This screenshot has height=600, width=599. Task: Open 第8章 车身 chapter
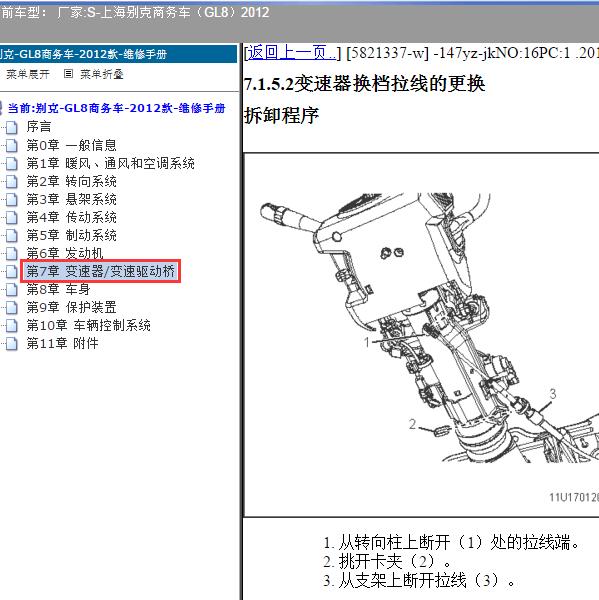pyautogui.click(x=58, y=289)
